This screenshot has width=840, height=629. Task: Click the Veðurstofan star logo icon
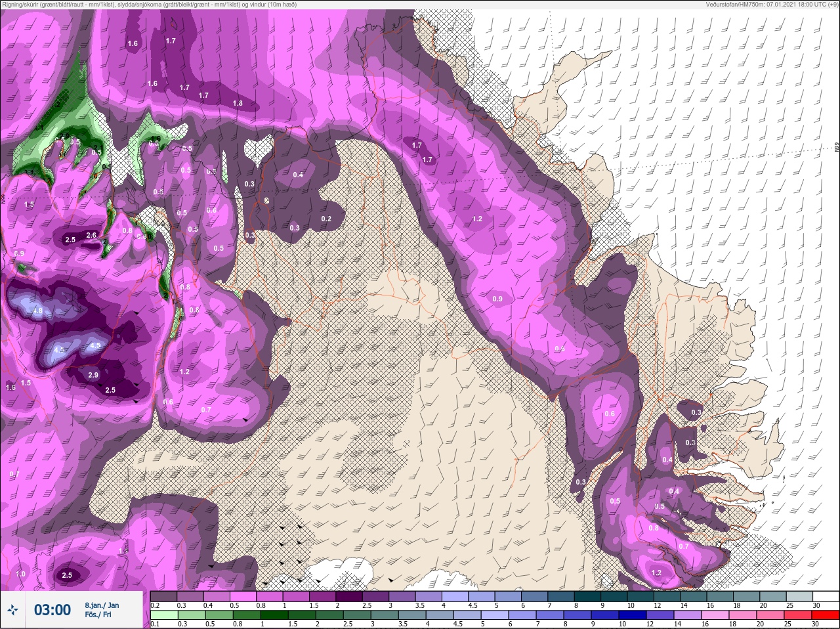[13, 611]
